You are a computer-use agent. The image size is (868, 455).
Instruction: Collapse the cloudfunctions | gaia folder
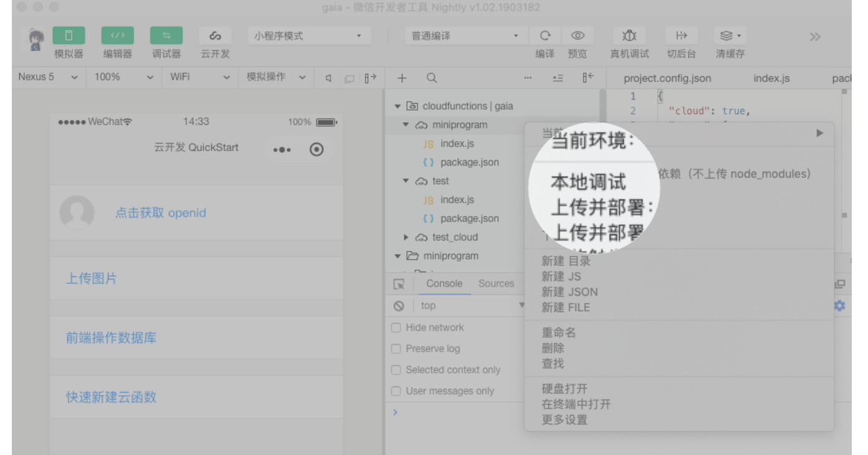(x=398, y=106)
